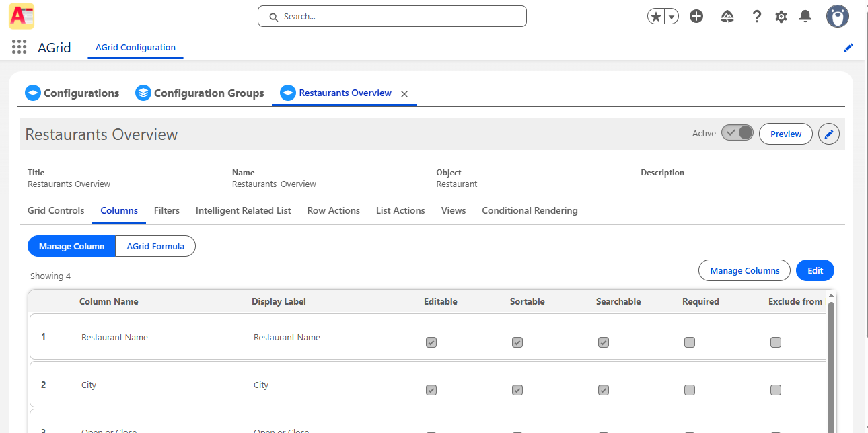Open the Help question mark icon
The width and height of the screenshot is (868, 433).
click(757, 17)
